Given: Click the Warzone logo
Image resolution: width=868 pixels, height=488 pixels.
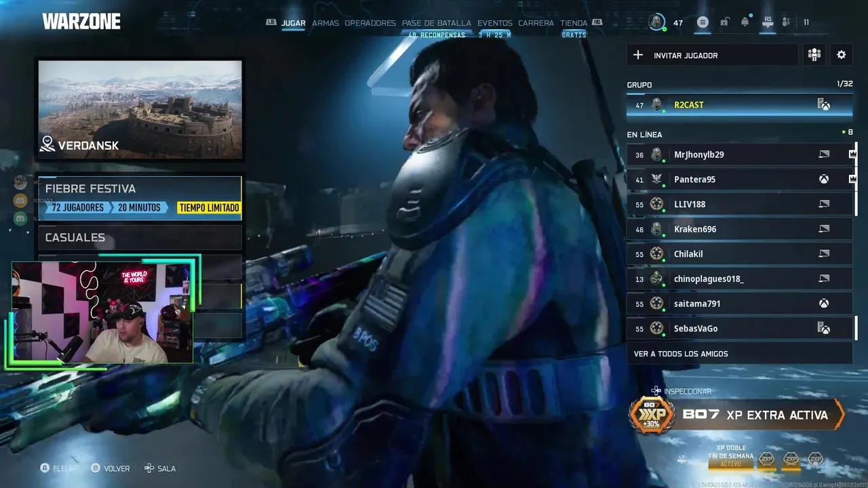Looking at the screenshot, I should [81, 22].
